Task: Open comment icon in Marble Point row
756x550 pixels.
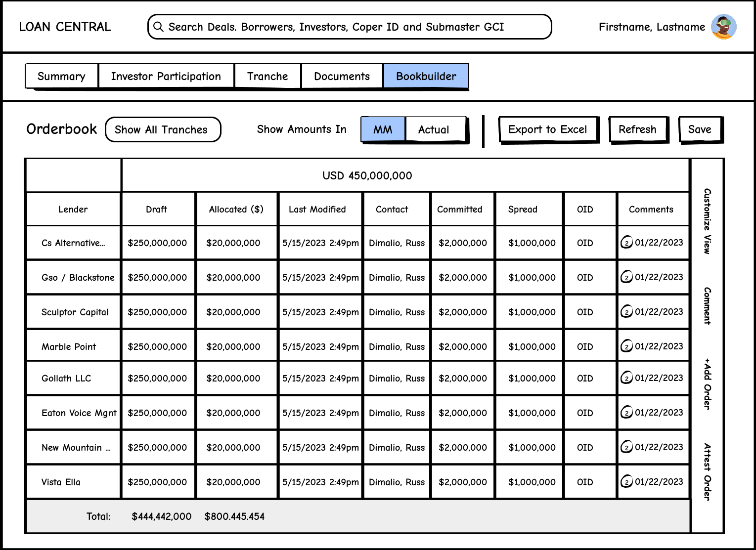Action: tap(626, 346)
